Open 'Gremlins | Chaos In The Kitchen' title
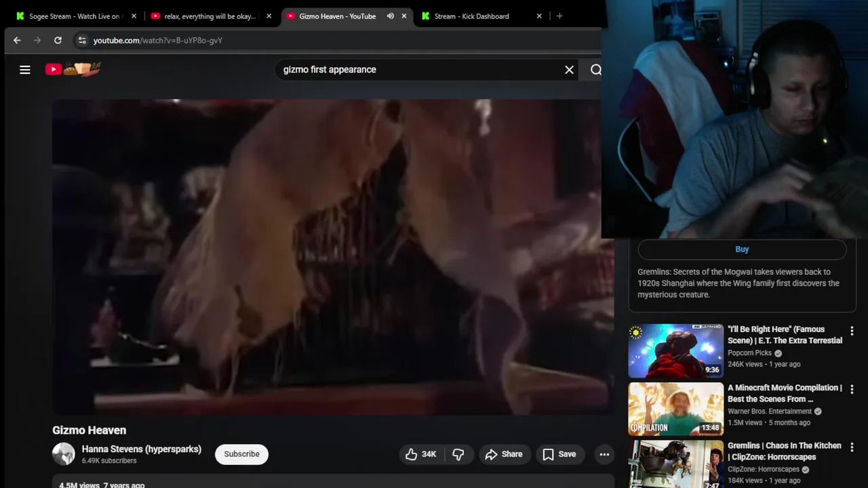Image resolution: width=868 pixels, height=488 pixels. point(785,451)
